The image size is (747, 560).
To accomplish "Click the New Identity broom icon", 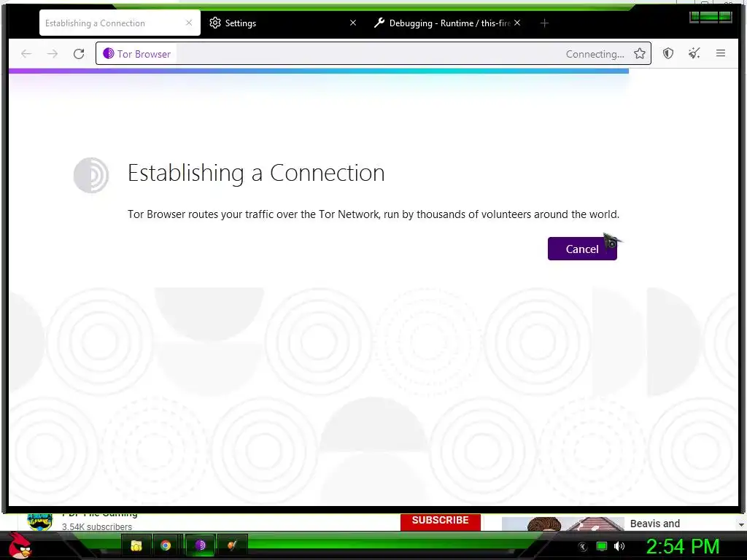I will (x=694, y=53).
